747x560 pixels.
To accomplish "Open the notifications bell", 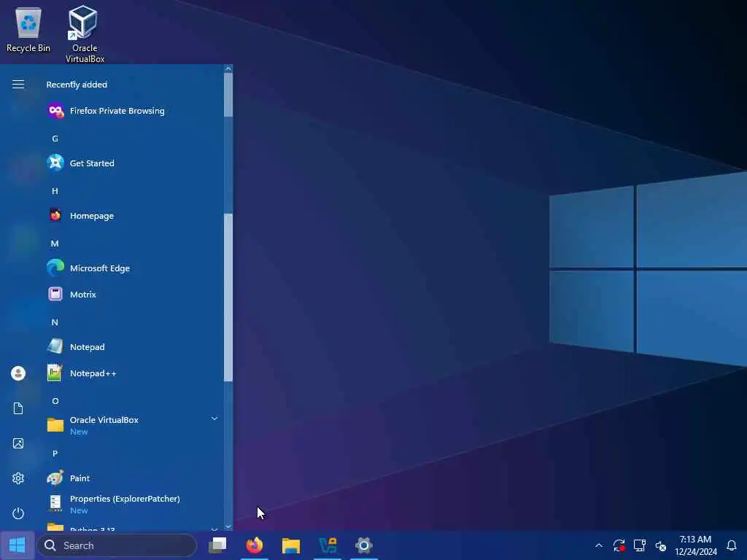I will (x=732, y=545).
